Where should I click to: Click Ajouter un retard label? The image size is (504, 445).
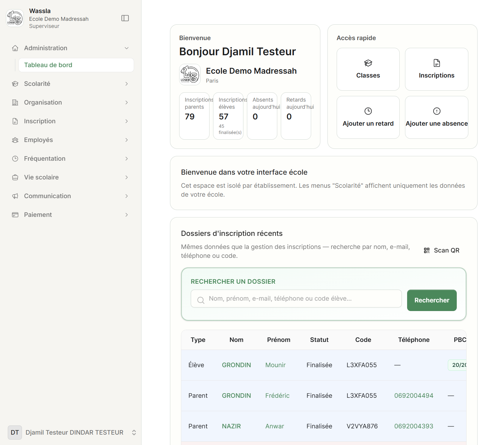tap(368, 124)
